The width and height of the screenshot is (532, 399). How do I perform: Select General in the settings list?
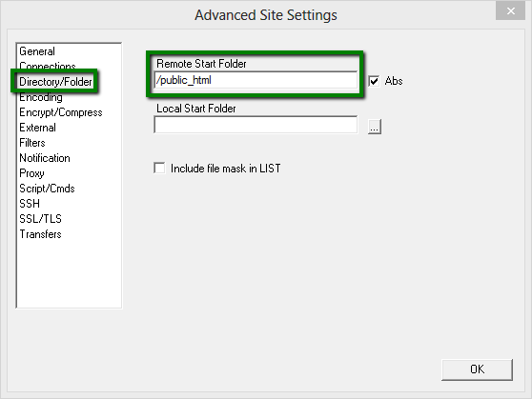pyautogui.click(x=37, y=51)
